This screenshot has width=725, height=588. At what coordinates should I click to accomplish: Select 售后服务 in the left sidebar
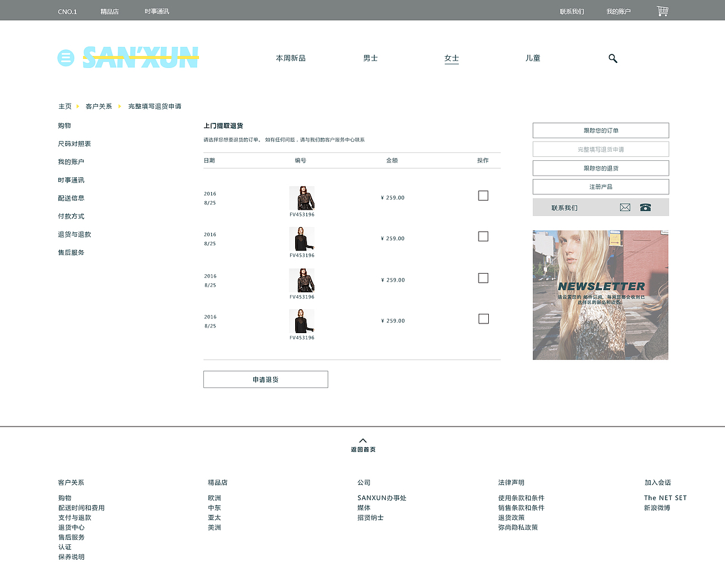[71, 253]
